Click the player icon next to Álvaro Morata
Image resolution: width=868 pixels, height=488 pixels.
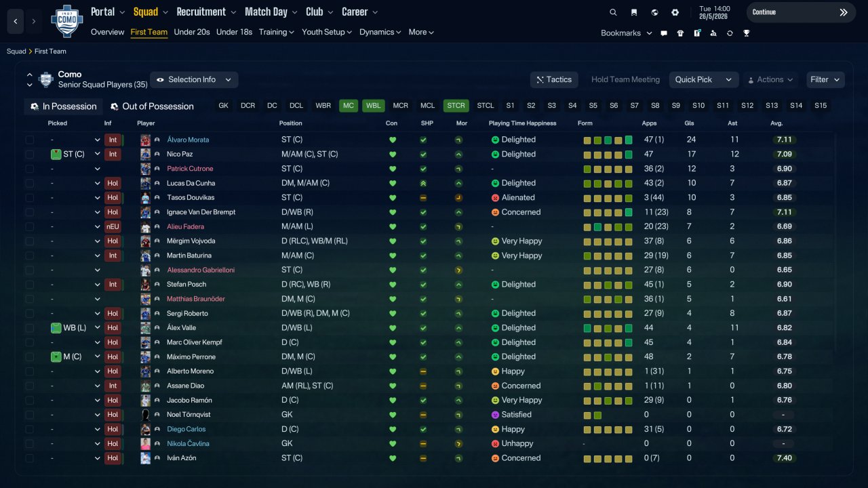pos(157,140)
